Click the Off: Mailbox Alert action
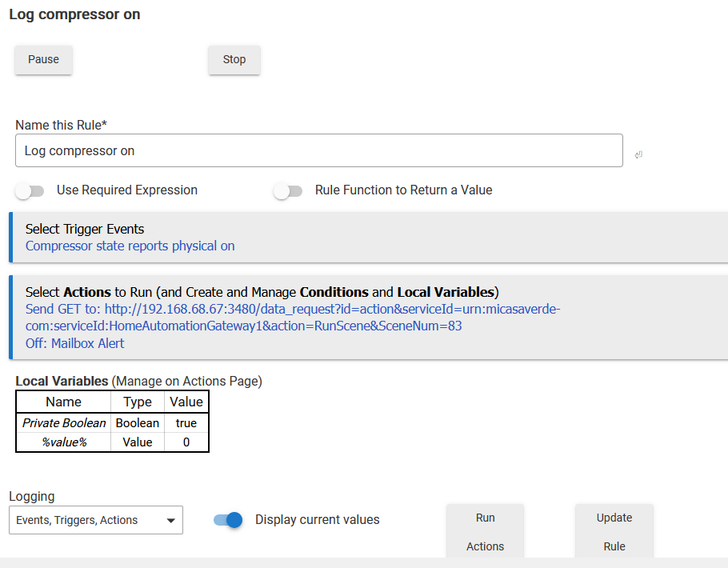The width and height of the screenshot is (728, 568). pos(75,344)
